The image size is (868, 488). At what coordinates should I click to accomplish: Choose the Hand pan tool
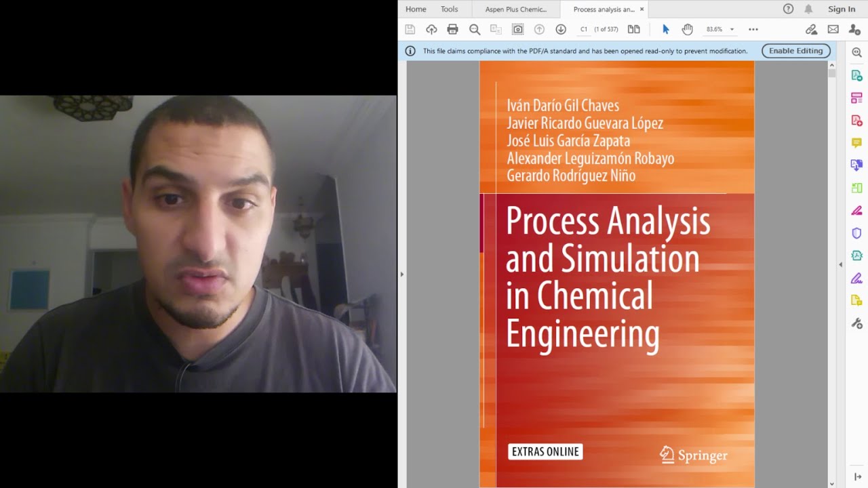[x=687, y=29]
